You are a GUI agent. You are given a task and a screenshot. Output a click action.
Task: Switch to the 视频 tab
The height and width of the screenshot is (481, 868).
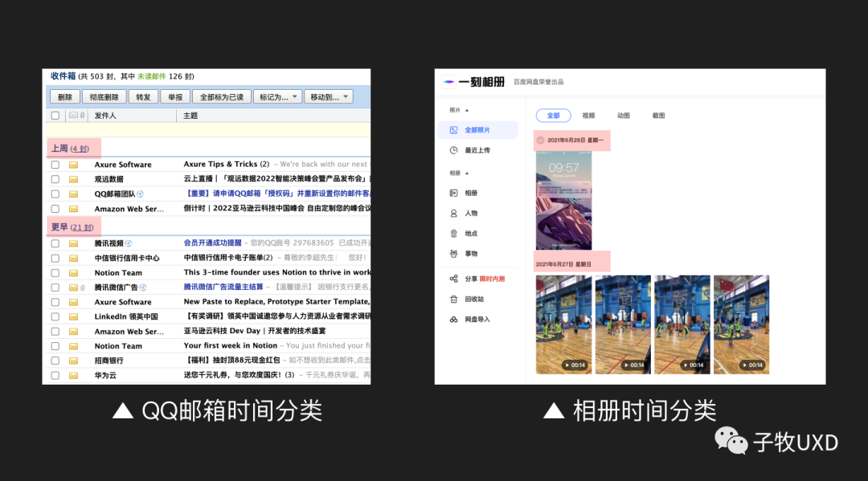[588, 116]
